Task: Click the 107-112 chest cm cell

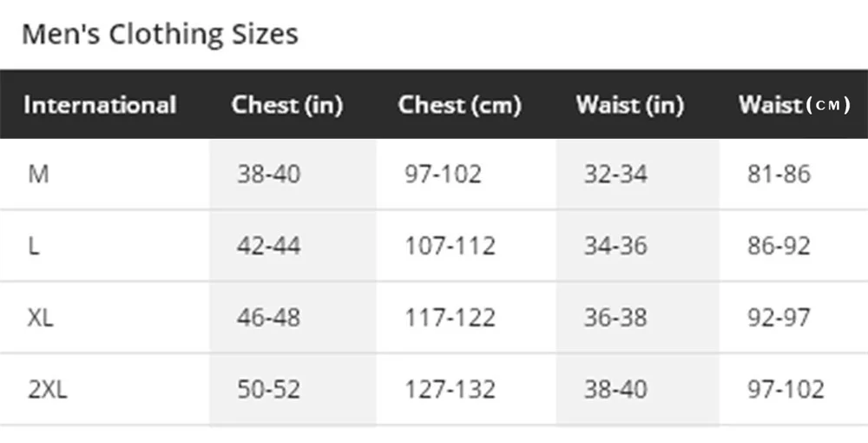Action: [x=450, y=245]
